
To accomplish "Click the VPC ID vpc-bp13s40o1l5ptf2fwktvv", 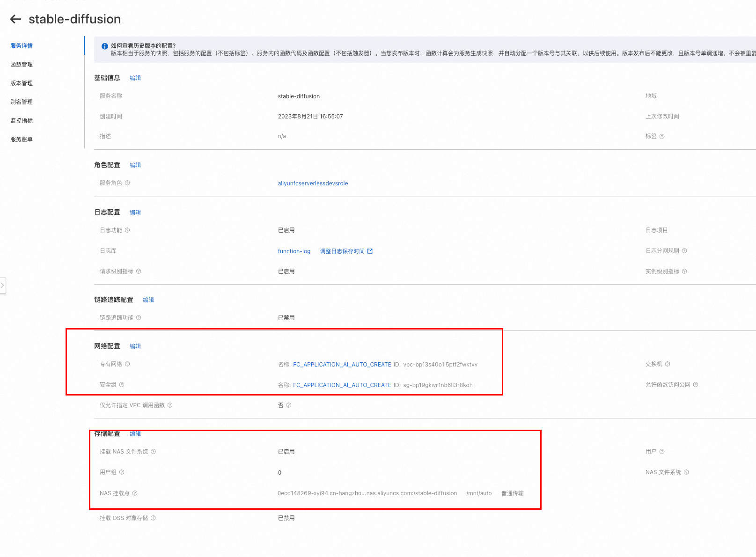I will 440,365.
